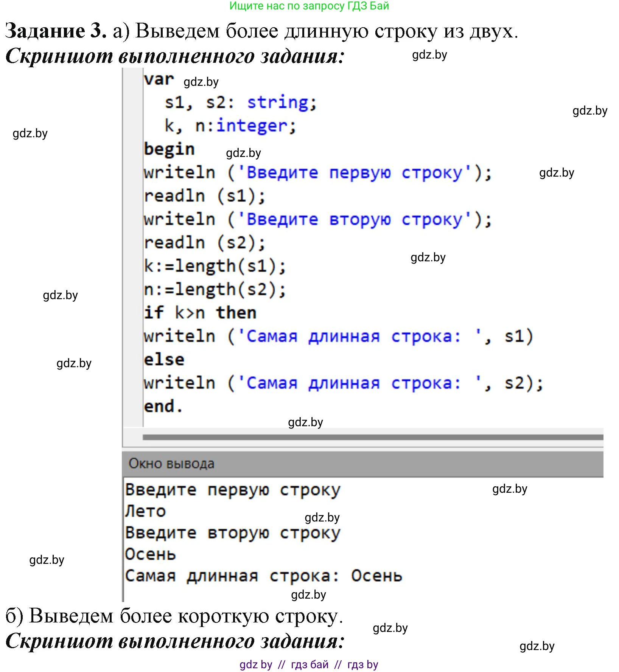
Task: Click output line 'Осень'
Action: tap(151, 554)
